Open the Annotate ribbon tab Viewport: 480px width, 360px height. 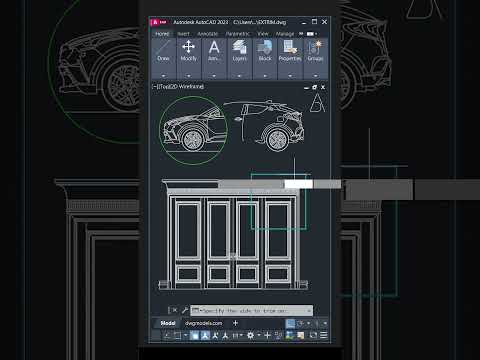(x=207, y=34)
